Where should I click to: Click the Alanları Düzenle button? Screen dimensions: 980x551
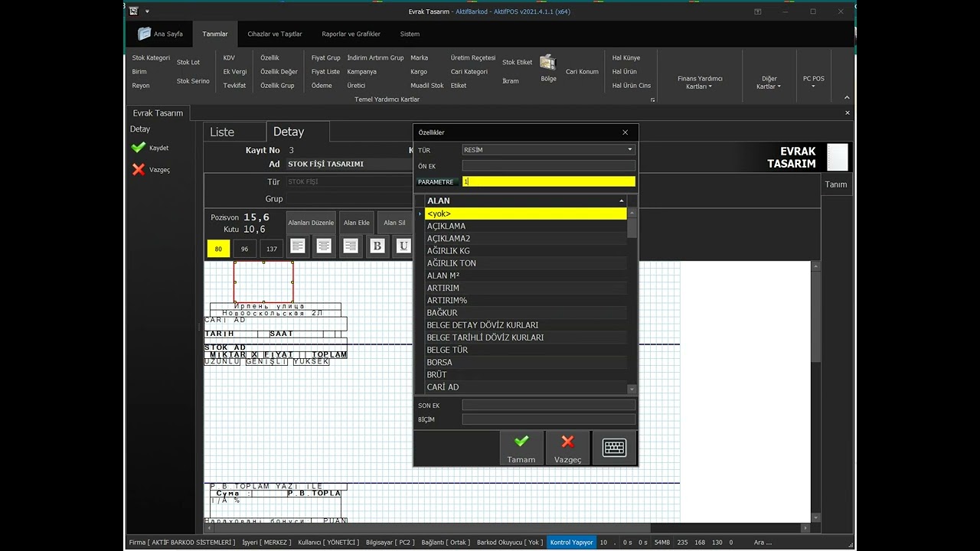tap(311, 223)
